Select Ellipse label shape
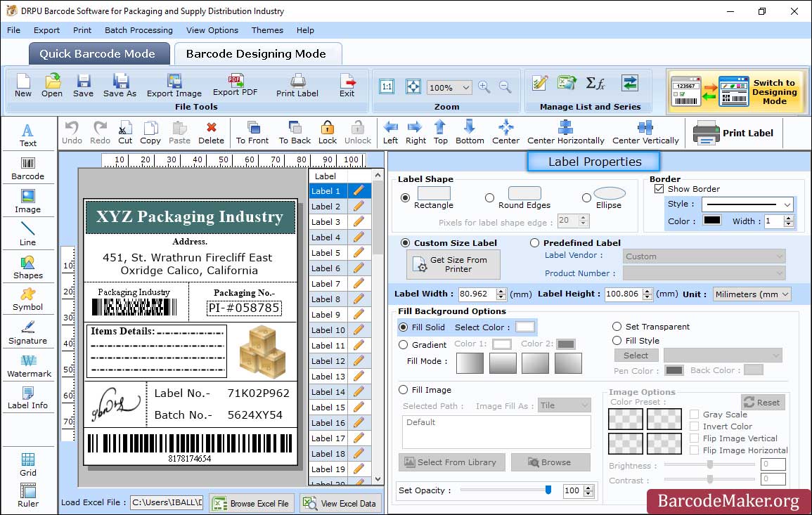812x515 pixels. click(586, 197)
